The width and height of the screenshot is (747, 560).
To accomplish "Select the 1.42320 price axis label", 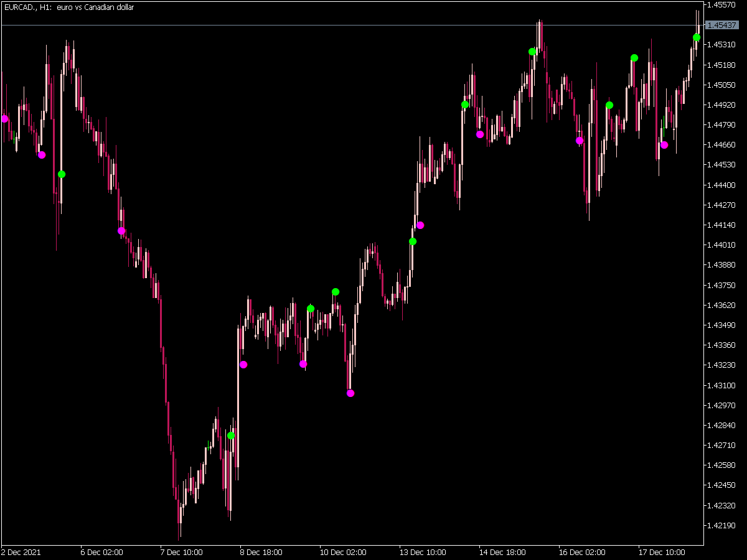I will coord(723,505).
